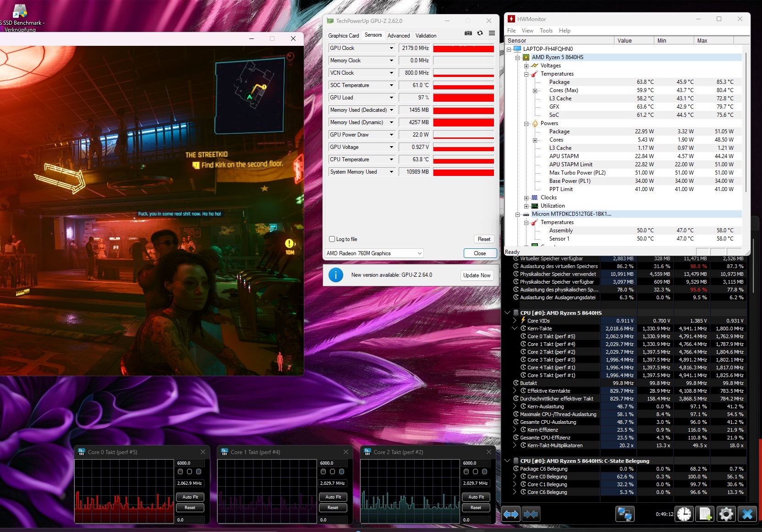
Task: Click the 0.0 minimum field in Core 2 Takt graph
Action: coord(476,520)
